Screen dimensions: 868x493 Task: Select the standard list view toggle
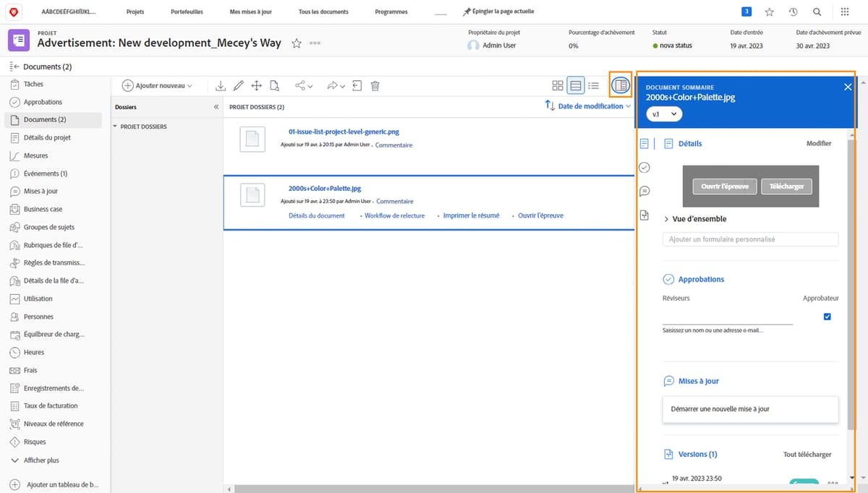click(x=575, y=85)
